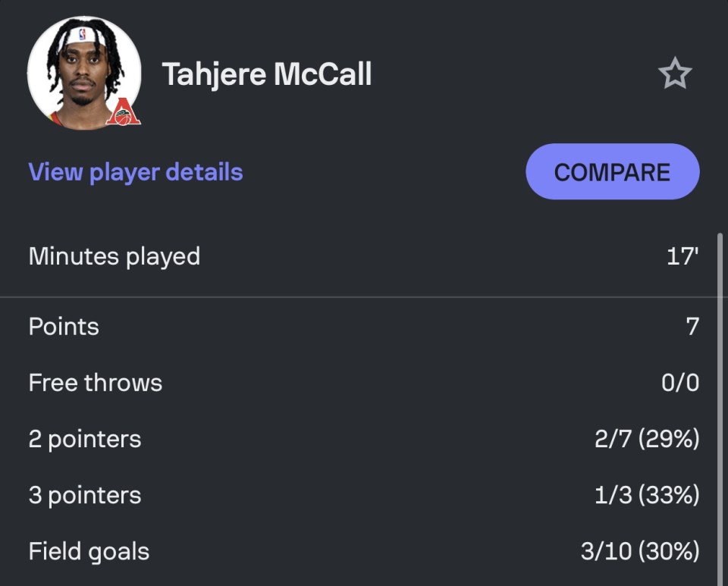Click the stats panel vertical scrollbar

(720, 409)
